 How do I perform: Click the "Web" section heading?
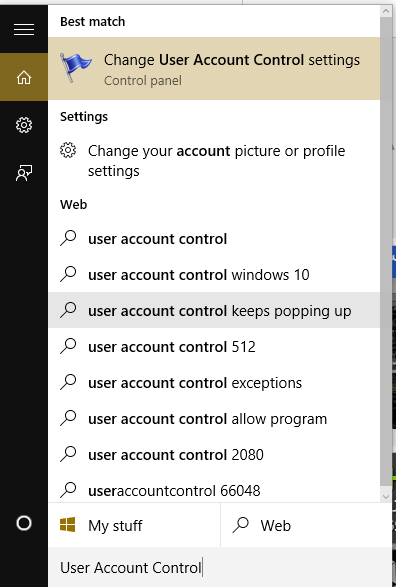73,204
